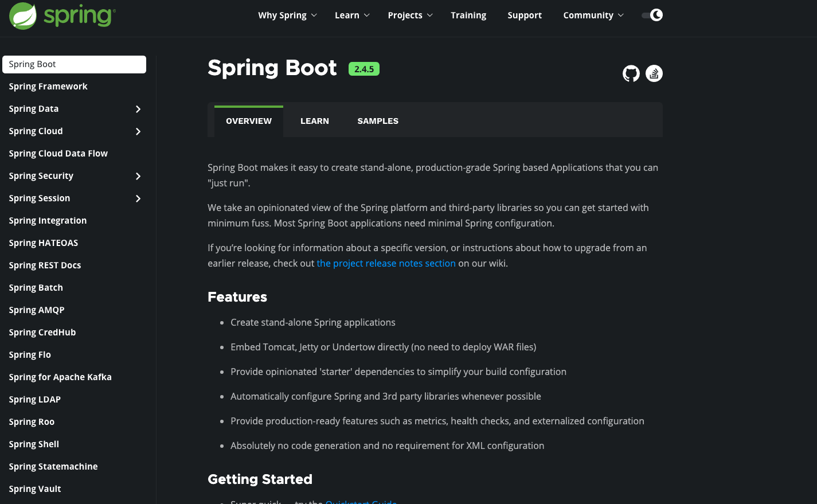Open Spring Flo in the sidebar
Viewport: 817px width, 504px height.
pyautogui.click(x=30, y=355)
